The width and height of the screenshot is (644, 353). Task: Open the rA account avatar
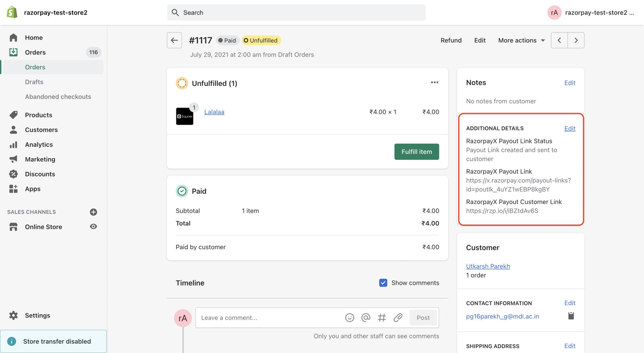coord(554,12)
